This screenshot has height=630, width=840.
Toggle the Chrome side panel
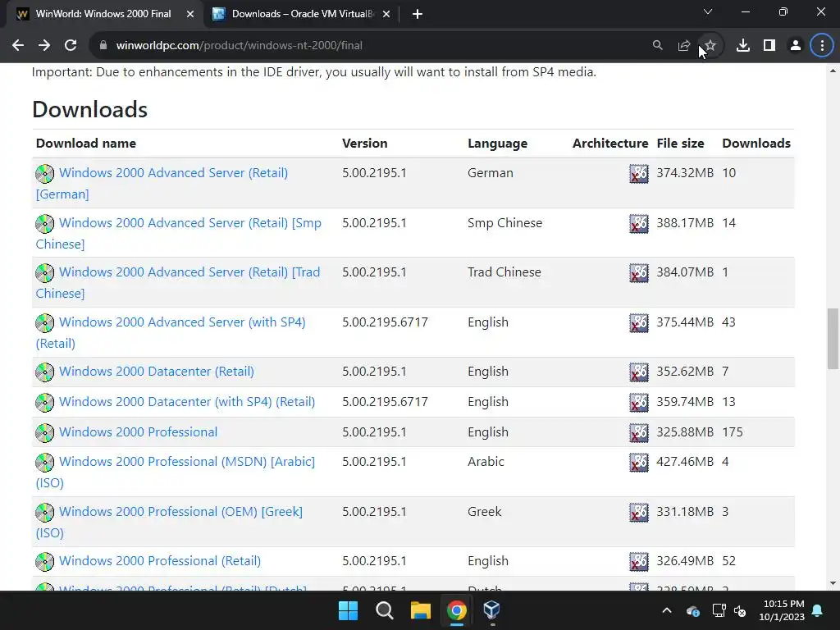769,46
